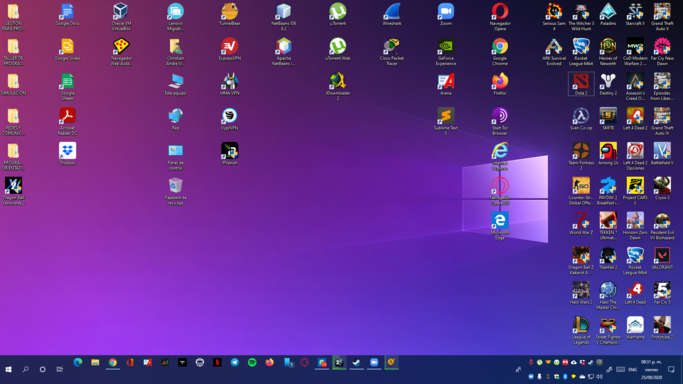Select the JDownloader 2 shortcut
The width and height of the screenshot is (683, 384).
338,87
